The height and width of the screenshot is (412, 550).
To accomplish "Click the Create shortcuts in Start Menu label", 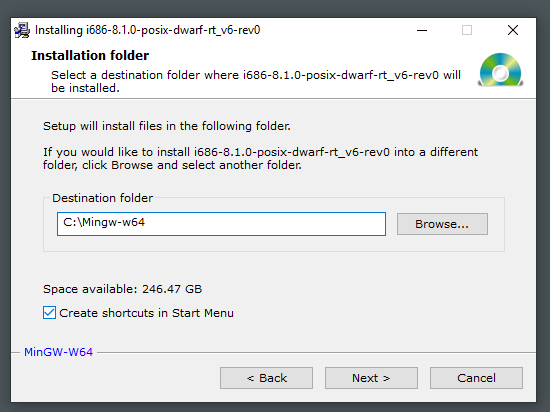I will click(x=146, y=313).
